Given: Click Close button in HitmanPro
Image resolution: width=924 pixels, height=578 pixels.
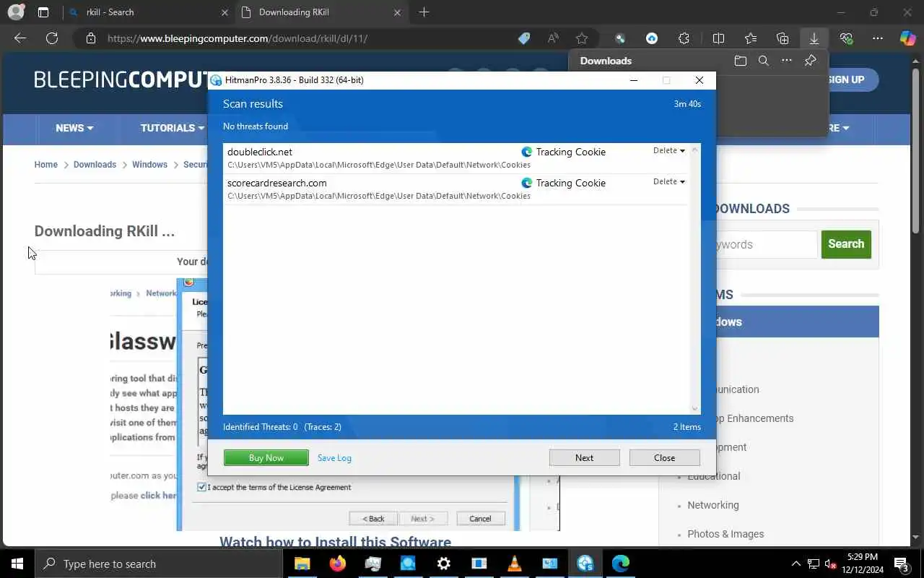Looking at the screenshot, I should point(664,457).
